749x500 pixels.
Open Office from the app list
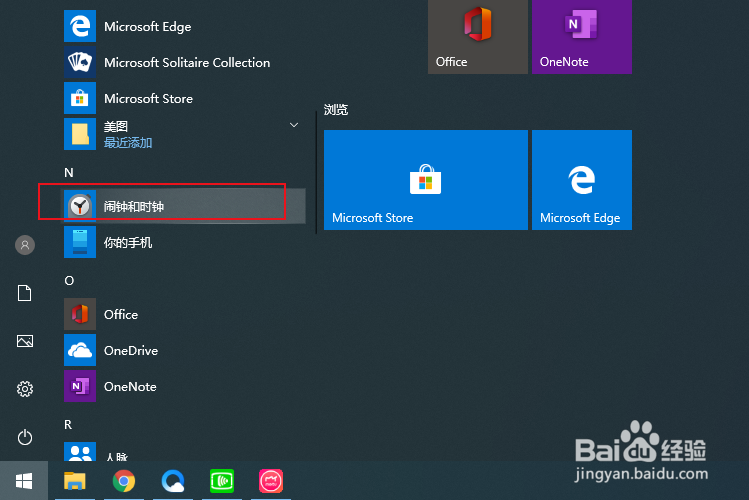(x=184, y=314)
